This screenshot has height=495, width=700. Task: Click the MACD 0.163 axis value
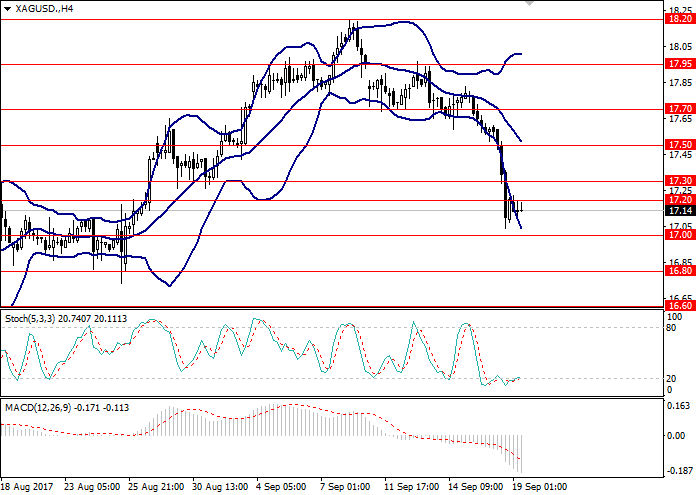[x=678, y=406]
